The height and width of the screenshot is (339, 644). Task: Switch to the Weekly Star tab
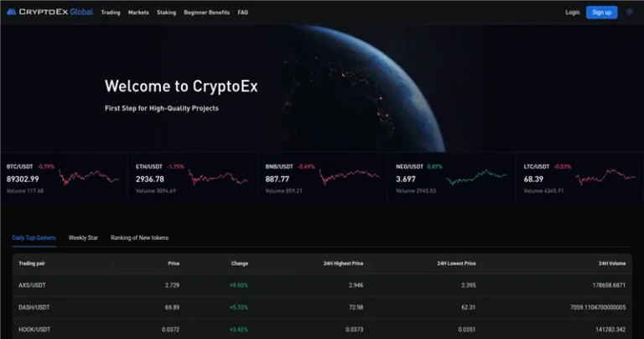(x=83, y=237)
